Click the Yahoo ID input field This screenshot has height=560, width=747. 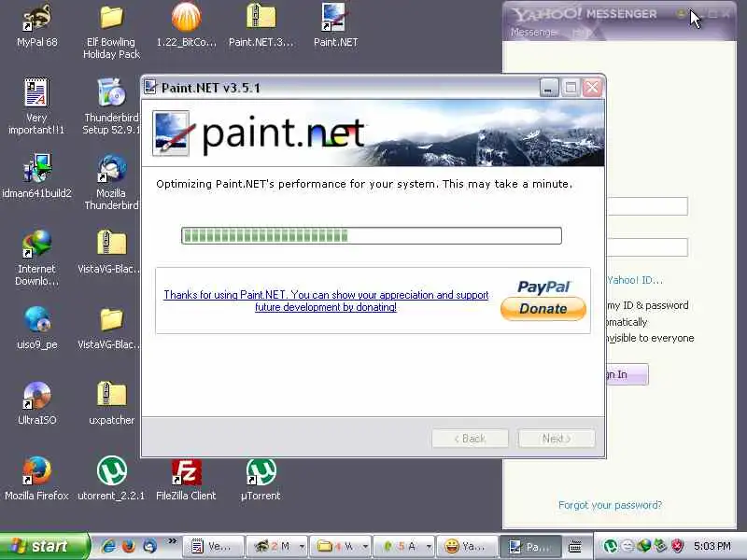pyautogui.click(x=648, y=206)
